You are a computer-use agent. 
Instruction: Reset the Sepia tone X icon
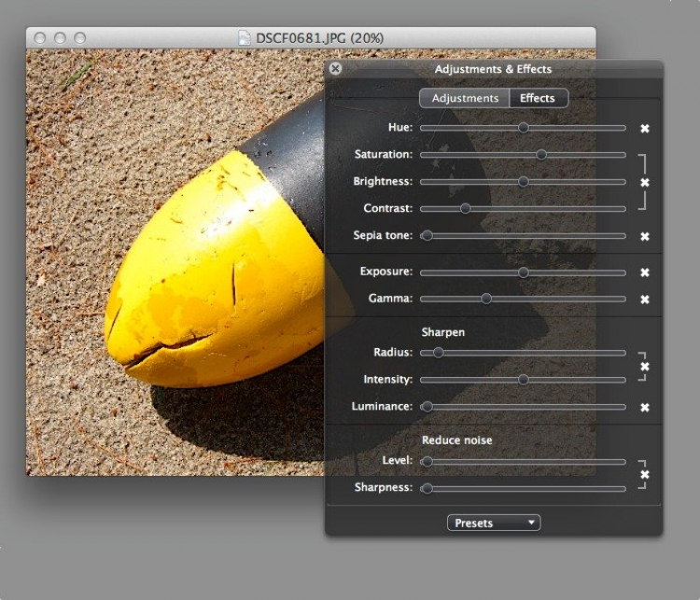coord(645,236)
